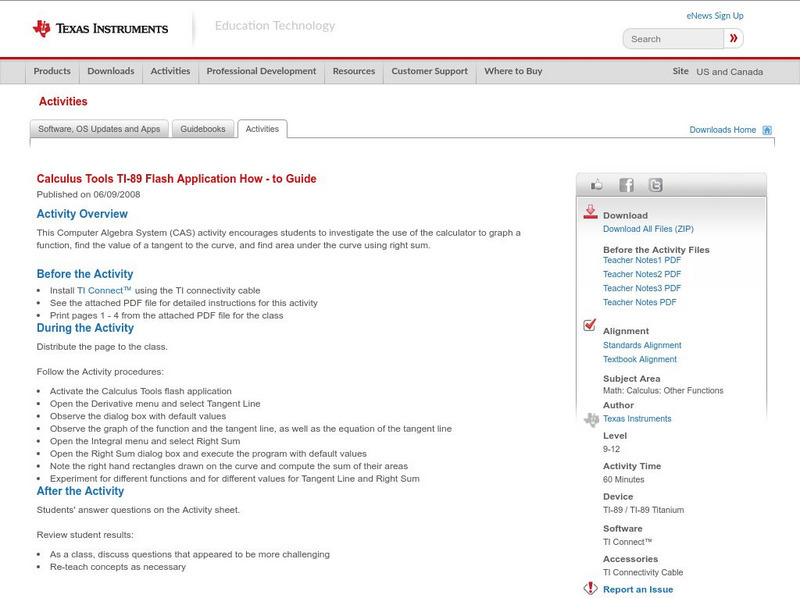Share via the Facebook icon
800x598 pixels.
click(x=626, y=185)
